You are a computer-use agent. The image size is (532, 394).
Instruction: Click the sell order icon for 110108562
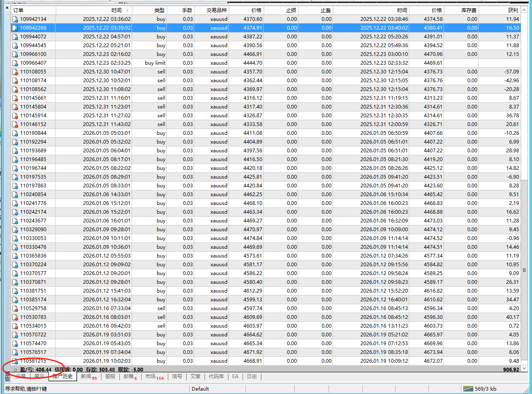[x=15, y=89]
